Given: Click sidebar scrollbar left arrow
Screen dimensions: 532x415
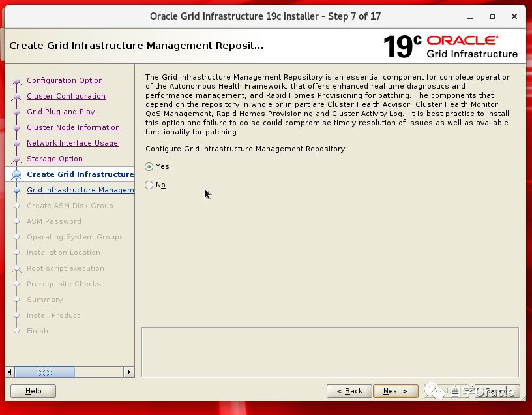Looking at the screenshot, I should coord(10,372).
